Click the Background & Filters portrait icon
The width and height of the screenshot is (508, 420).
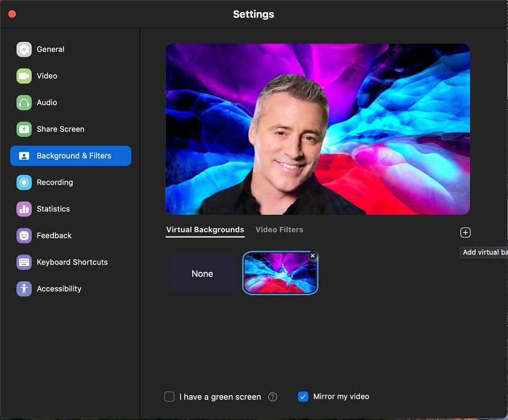point(24,156)
